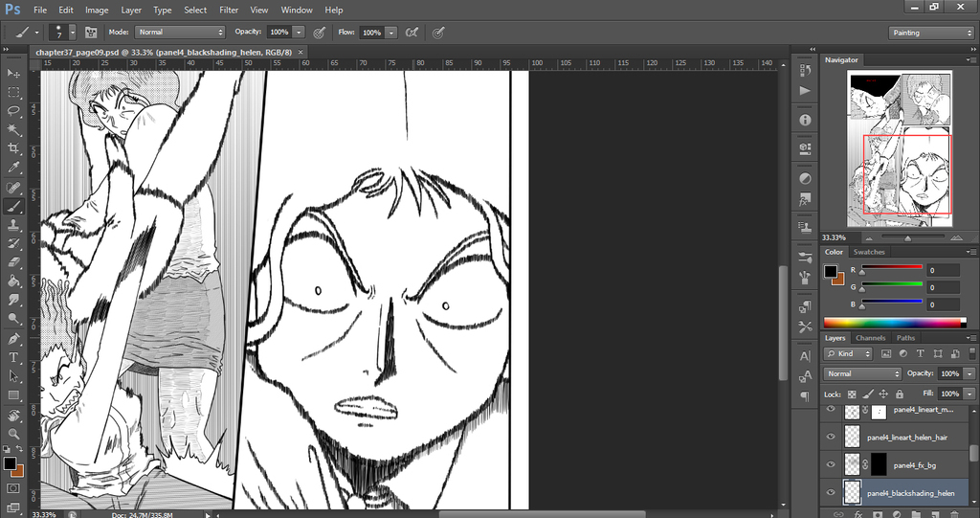Open the brush panel toggle icon
This screenshot has width=980, height=518.
[x=92, y=32]
